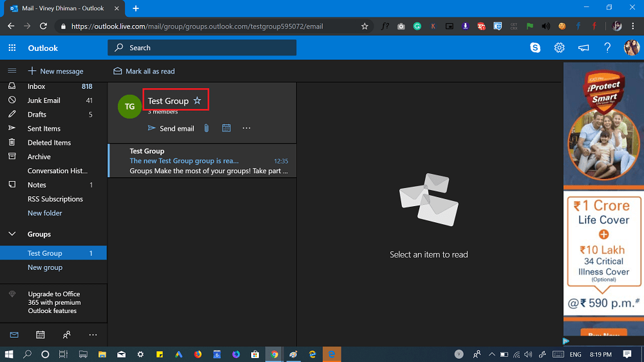Click the Outlook search box
Screen dimensions: 644x362
coord(202,48)
